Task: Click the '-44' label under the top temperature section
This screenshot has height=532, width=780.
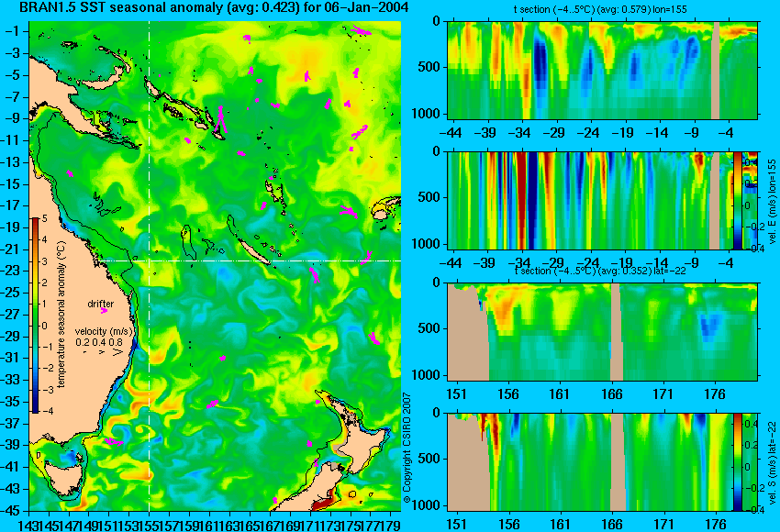Action: tap(451, 133)
